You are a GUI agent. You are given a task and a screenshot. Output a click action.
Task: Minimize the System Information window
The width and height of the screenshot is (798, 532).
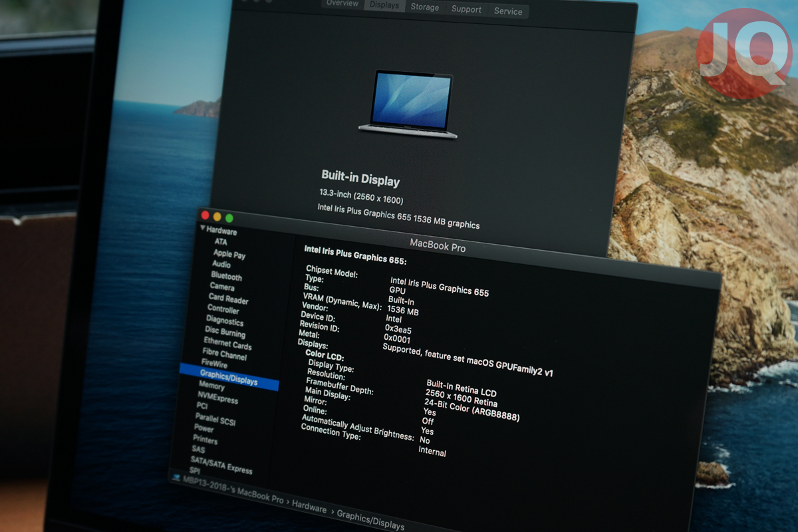click(x=217, y=216)
